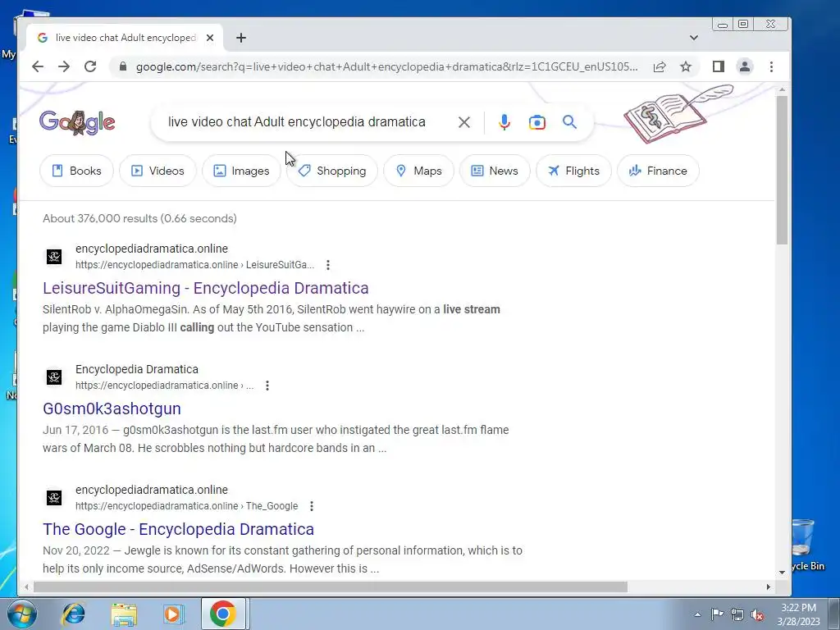
Task: Click the horizontal scrollbar thumb
Action: coord(331,587)
